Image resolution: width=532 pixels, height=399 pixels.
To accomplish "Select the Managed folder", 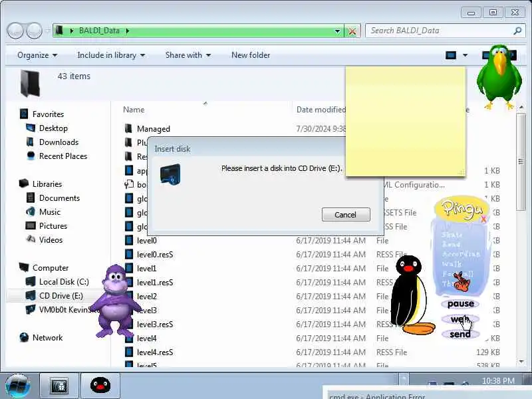I will [x=154, y=129].
